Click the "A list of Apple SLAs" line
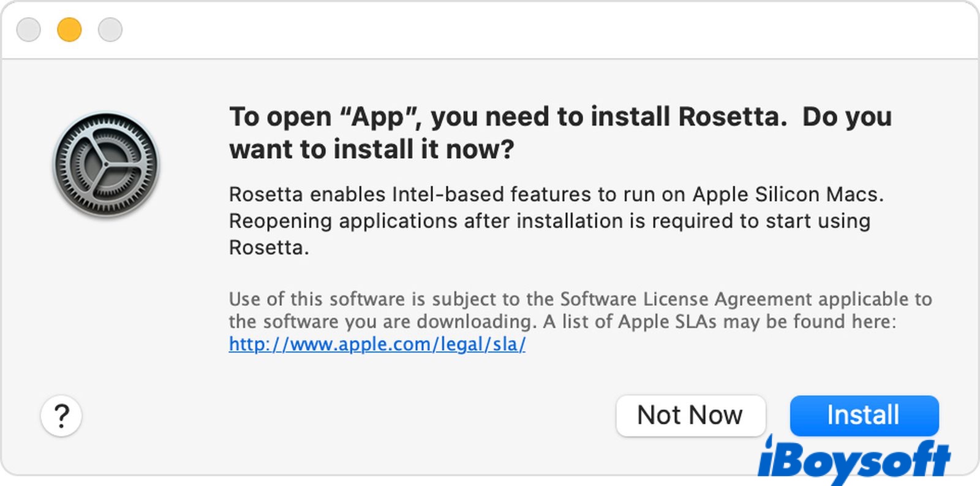This screenshot has height=486, width=980. click(x=719, y=321)
